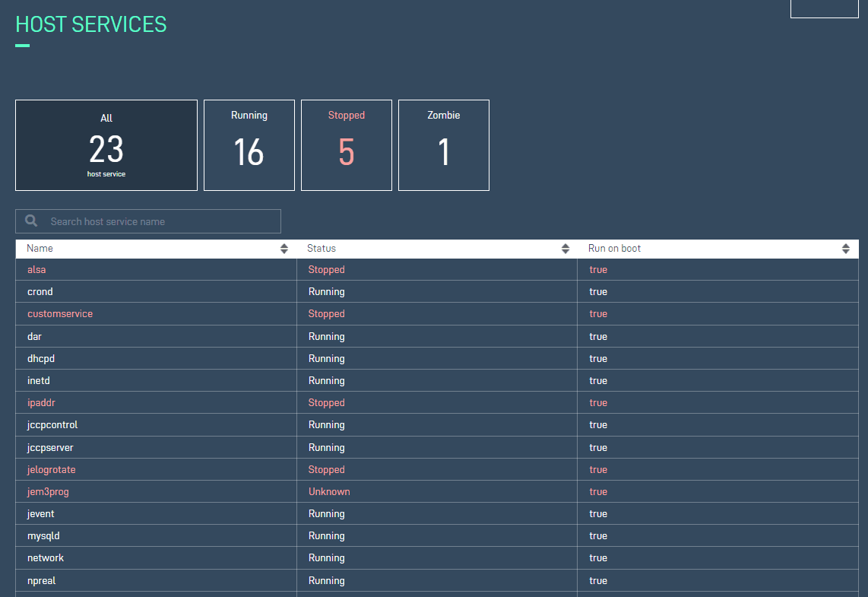The height and width of the screenshot is (597, 868).
Task: Click the Status column header
Action: 322,249
